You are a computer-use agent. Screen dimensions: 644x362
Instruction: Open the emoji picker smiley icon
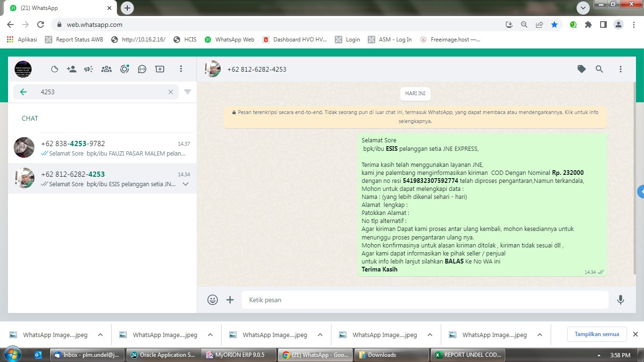213,300
